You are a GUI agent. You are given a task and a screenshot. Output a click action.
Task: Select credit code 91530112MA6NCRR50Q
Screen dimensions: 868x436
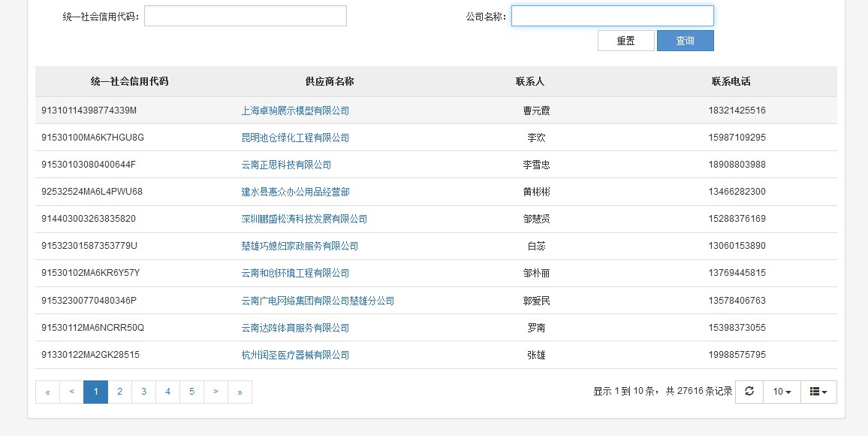point(92,328)
